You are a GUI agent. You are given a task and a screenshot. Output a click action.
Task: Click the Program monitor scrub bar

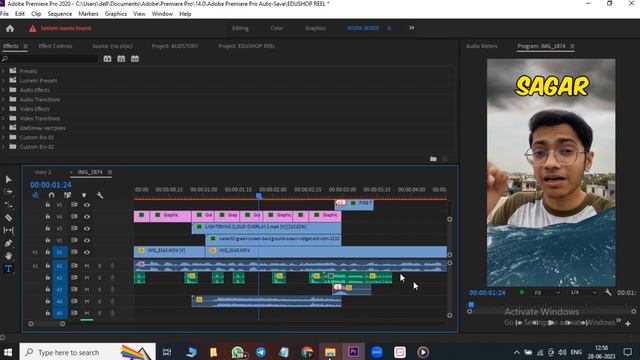tap(551, 311)
